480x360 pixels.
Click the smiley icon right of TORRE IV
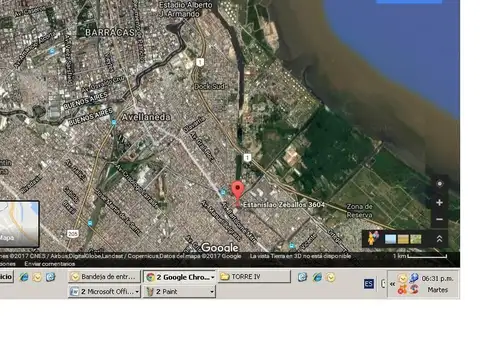click(x=331, y=277)
